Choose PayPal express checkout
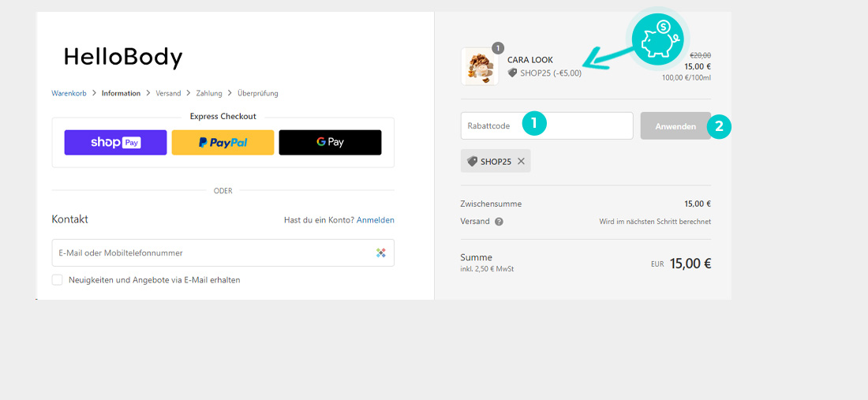The height and width of the screenshot is (400, 868). [x=223, y=142]
